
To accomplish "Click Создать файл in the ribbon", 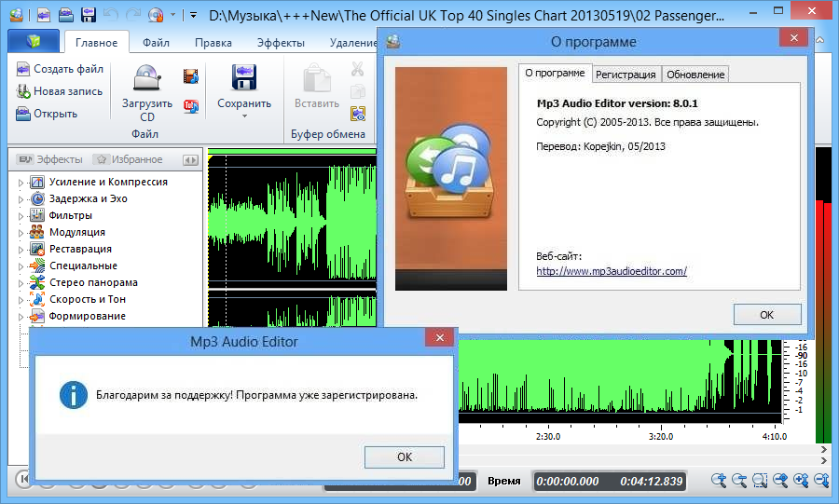I will click(60, 69).
